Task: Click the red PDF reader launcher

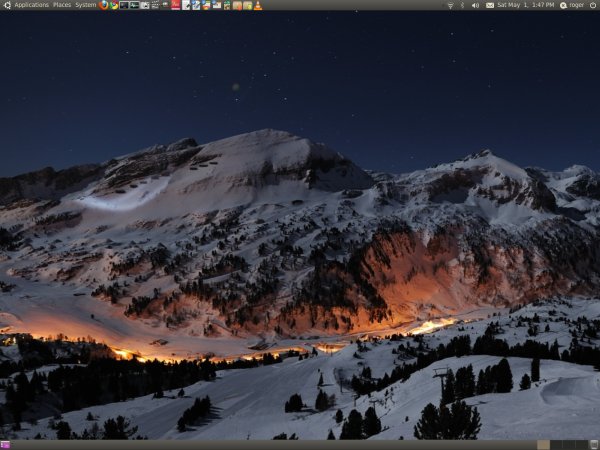Action: point(176,5)
